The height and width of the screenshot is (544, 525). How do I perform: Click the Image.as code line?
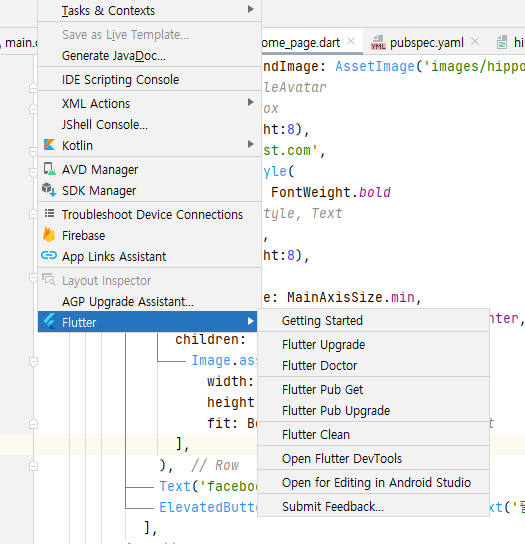(x=224, y=360)
